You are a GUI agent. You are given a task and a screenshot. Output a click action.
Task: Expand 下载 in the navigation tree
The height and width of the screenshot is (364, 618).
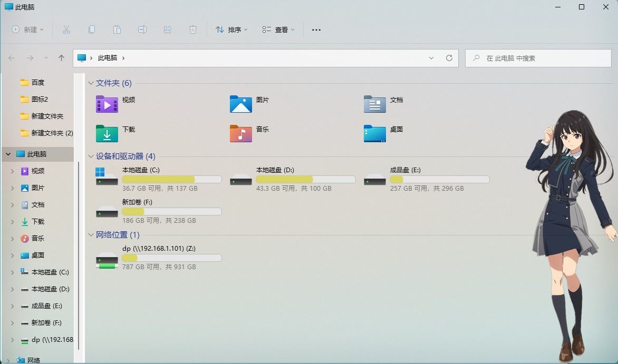[12, 222]
